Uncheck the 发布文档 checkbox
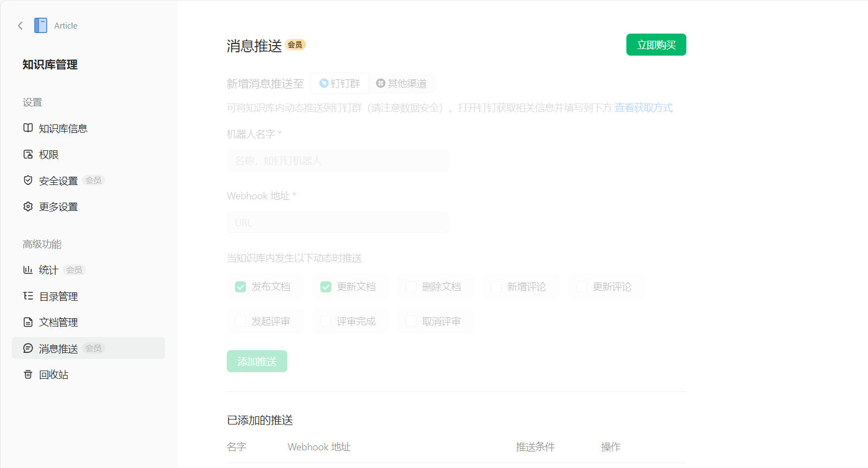Viewport: 868px width, 468px height. click(x=241, y=287)
